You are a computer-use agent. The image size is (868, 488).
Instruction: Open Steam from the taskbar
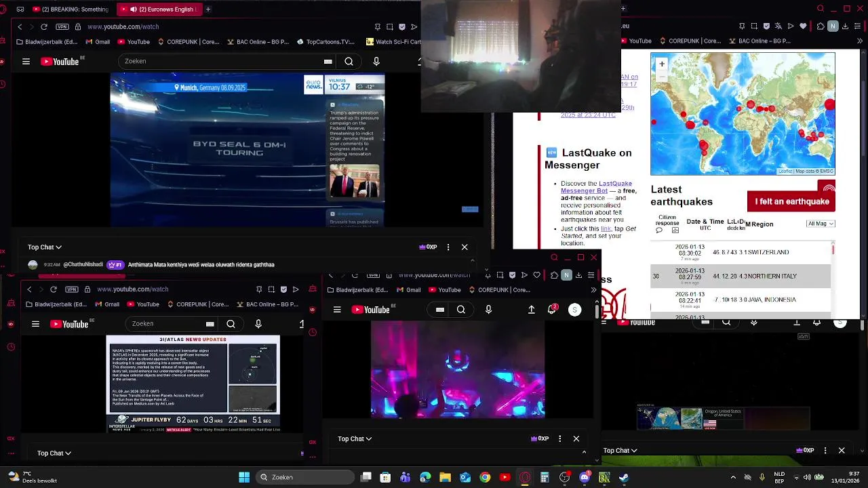(x=624, y=477)
